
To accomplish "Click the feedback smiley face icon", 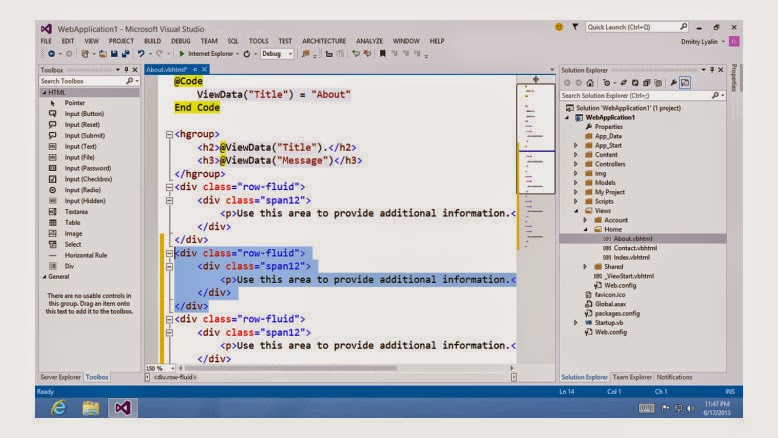I will [559, 27].
